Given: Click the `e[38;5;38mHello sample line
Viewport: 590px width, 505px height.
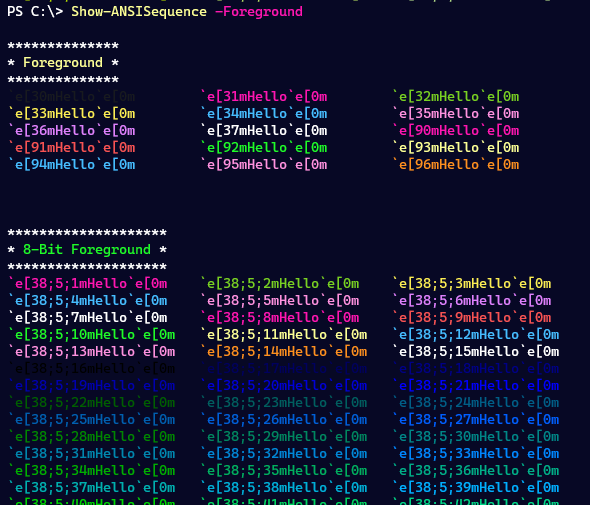Looking at the screenshot, I should (283, 487).
